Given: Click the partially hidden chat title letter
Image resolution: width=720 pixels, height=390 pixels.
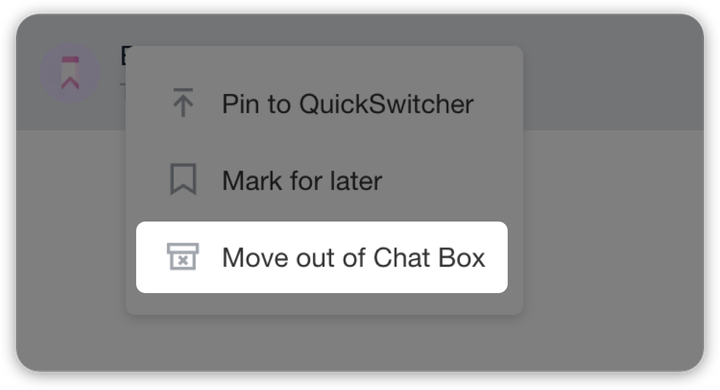Looking at the screenshot, I should point(123,56).
